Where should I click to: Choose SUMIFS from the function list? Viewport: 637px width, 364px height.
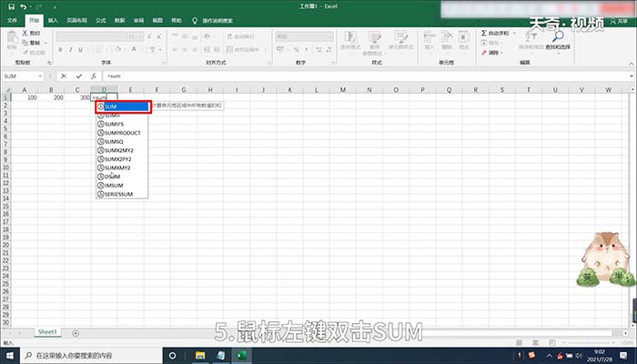(122, 124)
